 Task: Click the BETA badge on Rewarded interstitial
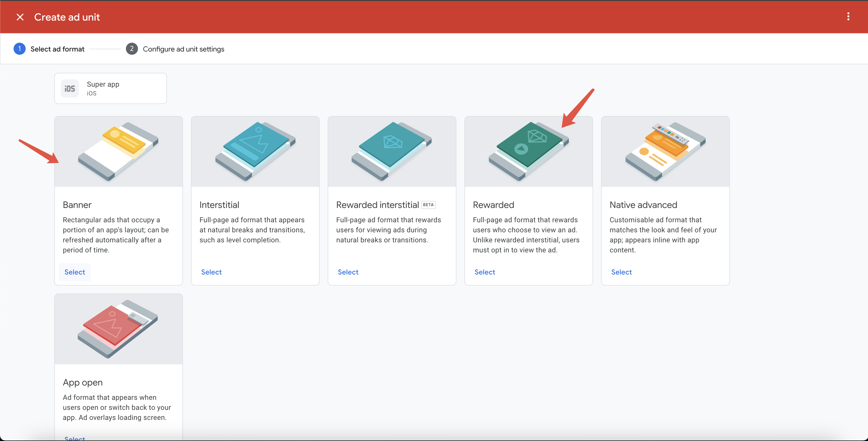click(x=428, y=205)
